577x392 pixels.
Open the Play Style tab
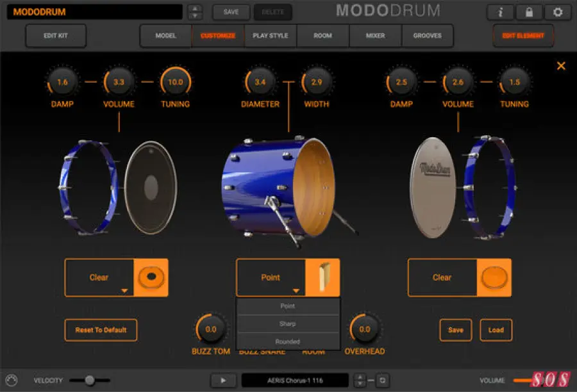(270, 36)
